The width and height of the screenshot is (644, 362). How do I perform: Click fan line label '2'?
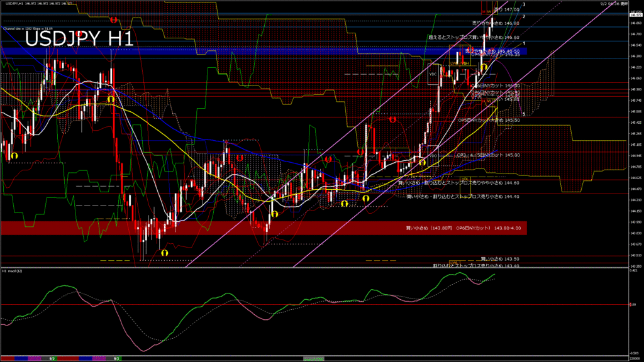524,17
